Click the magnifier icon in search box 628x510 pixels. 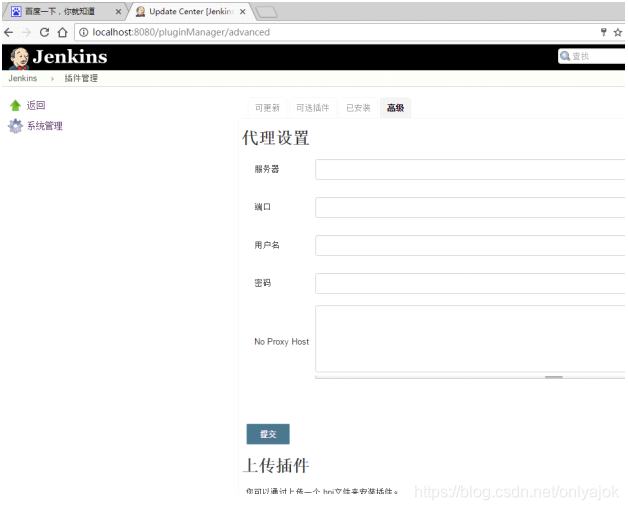[565, 56]
